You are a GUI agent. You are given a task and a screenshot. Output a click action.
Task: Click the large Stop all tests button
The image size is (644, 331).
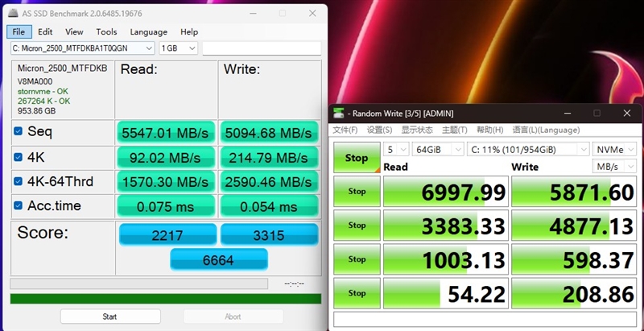click(x=357, y=157)
